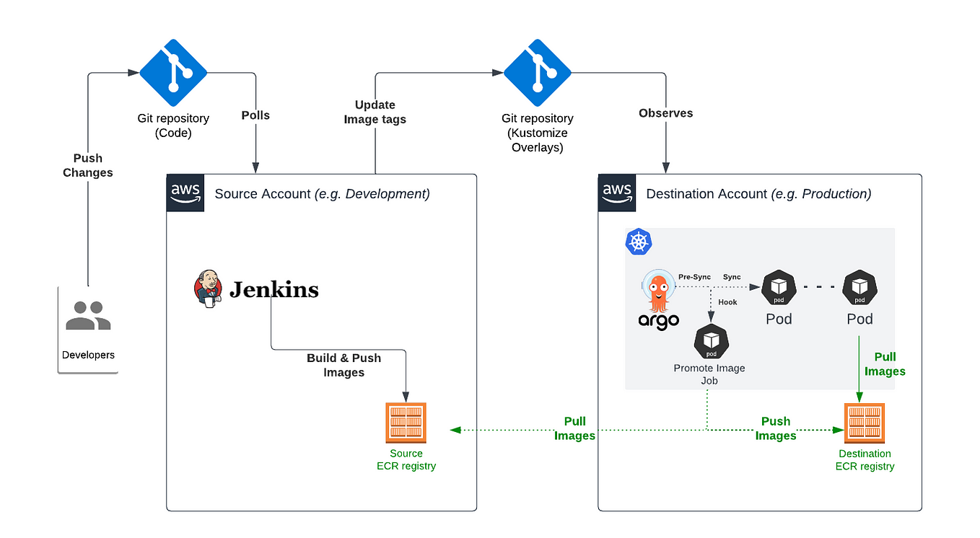
Task: Select the Promote Image Job pod icon
Action: coord(710,342)
